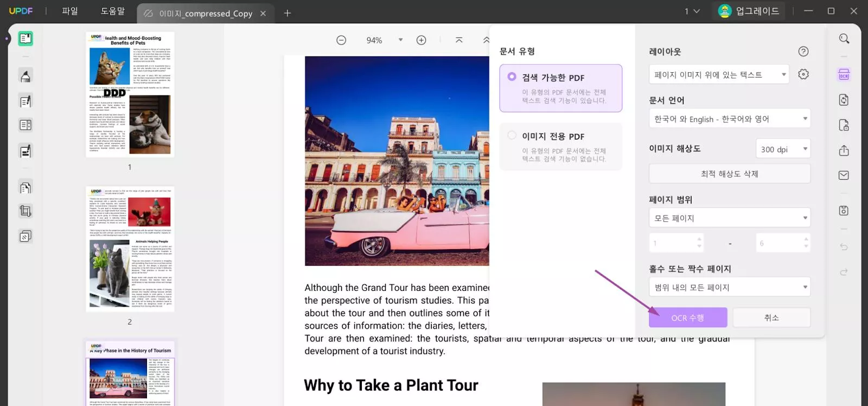
Task: Open the 파일 menu
Action: 70,11
